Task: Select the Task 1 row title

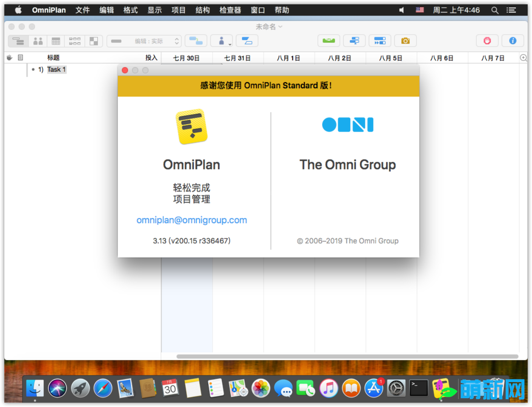Action: [x=57, y=69]
